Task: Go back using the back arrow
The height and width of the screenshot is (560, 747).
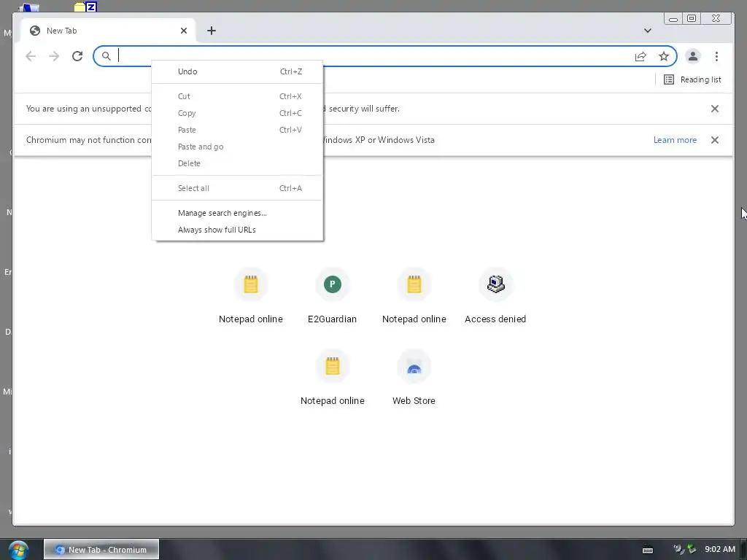Action: coord(31,56)
